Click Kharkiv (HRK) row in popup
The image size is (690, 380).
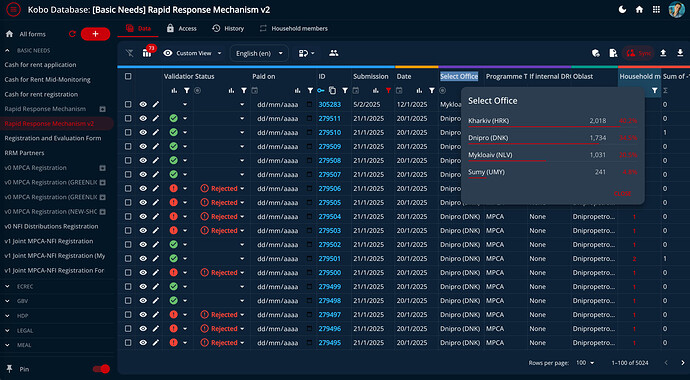[x=553, y=121]
